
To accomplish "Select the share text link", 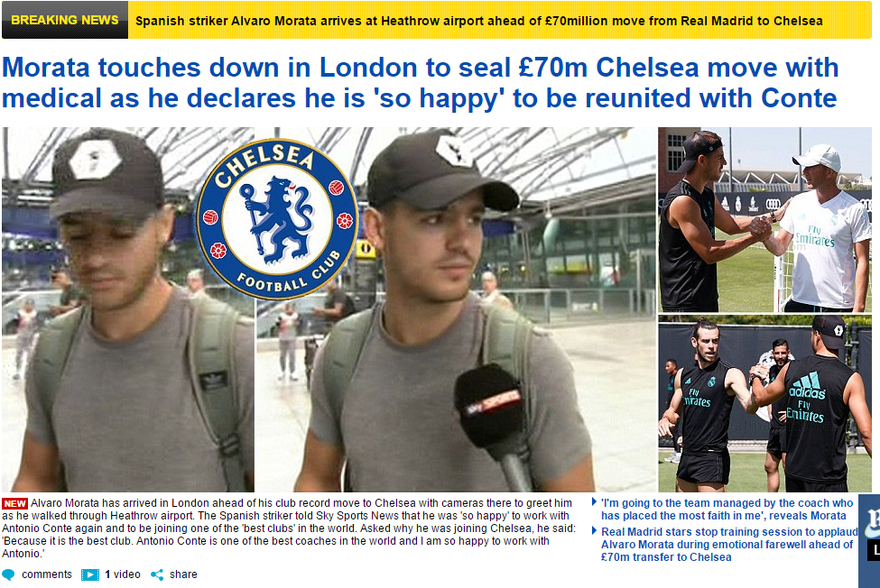I will pyautogui.click(x=183, y=574).
